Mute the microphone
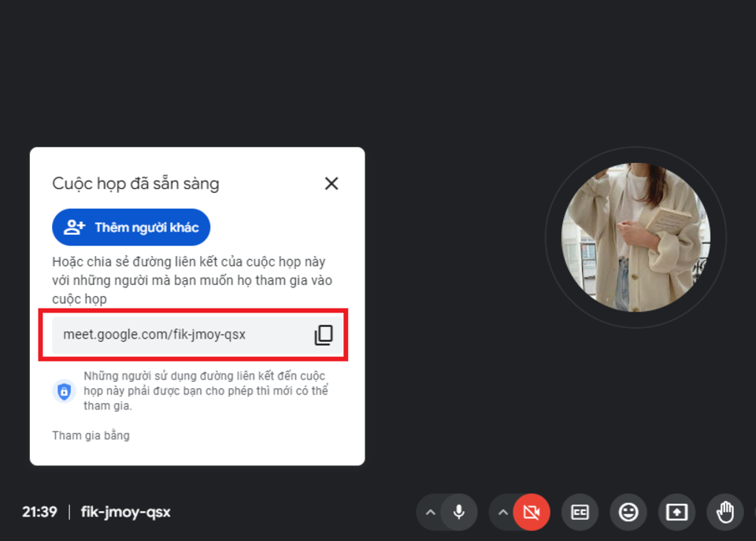The image size is (756, 541). (x=459, y=513)
